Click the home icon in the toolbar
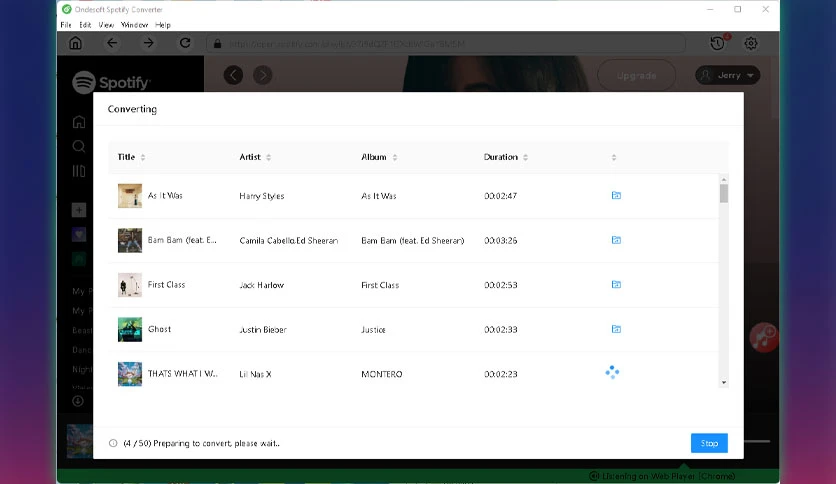Viewport: 836px width, 484px height. tap(76, 43)
